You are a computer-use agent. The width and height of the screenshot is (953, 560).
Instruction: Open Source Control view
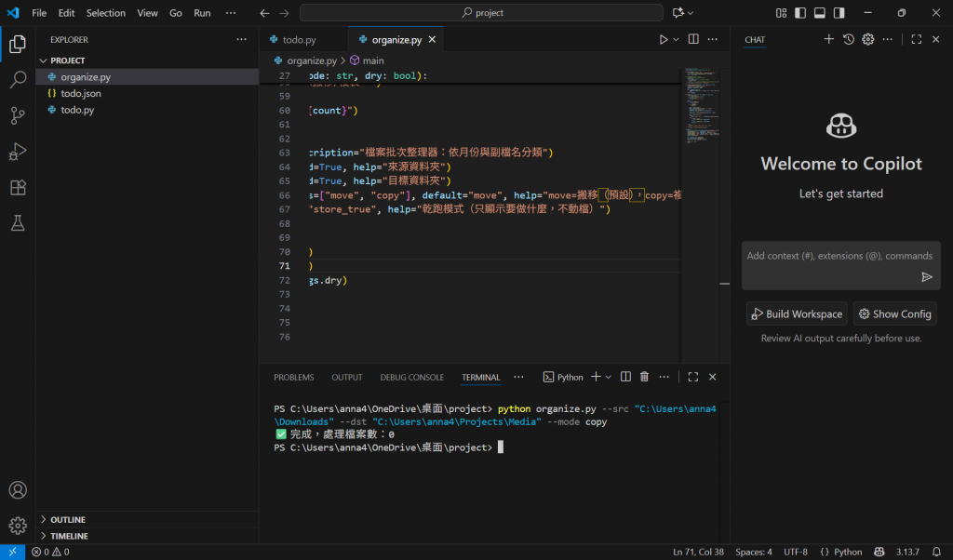tap(18, 115)
